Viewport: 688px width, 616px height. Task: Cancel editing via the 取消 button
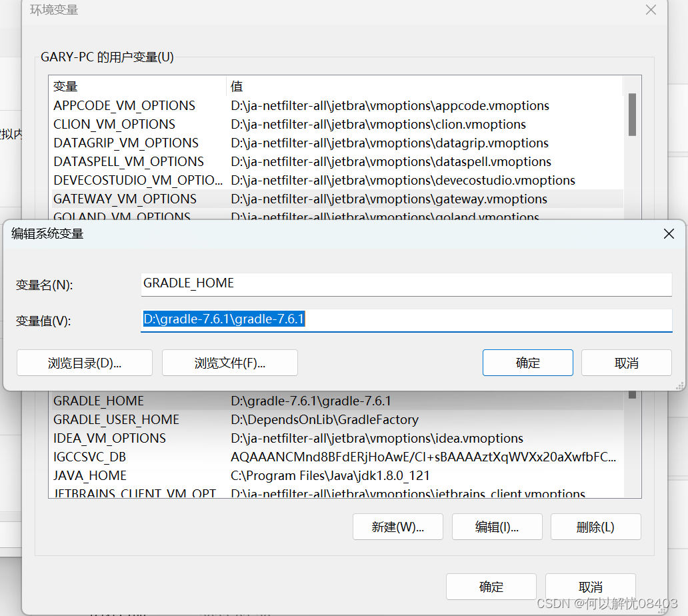pyautogui.click(x=626, y=363)
